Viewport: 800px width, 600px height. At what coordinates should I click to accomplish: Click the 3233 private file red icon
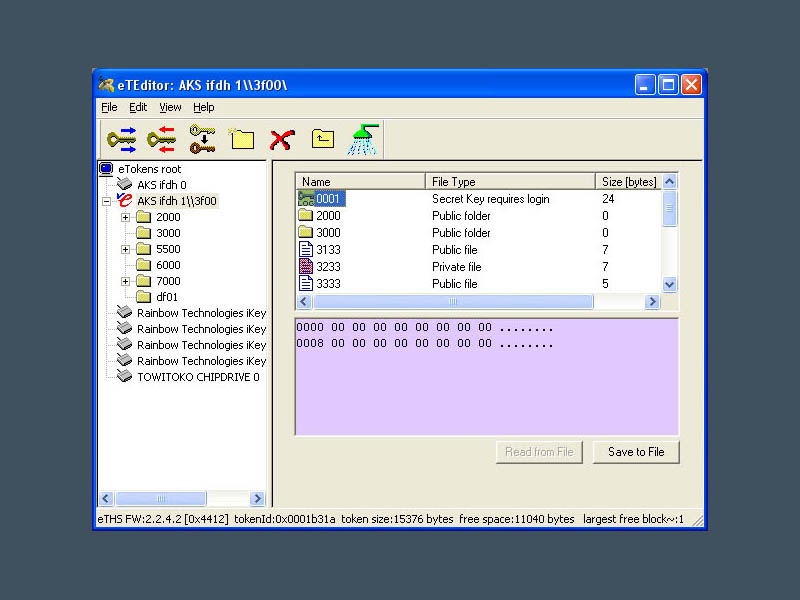tap(306, 266)
